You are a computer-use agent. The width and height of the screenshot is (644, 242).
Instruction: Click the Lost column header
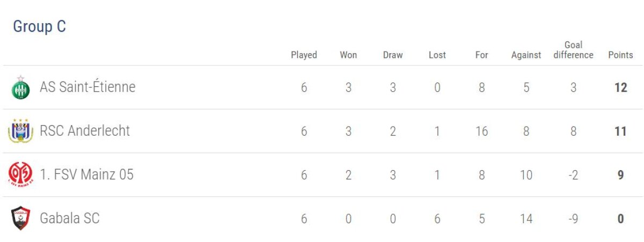pos(437,55)
